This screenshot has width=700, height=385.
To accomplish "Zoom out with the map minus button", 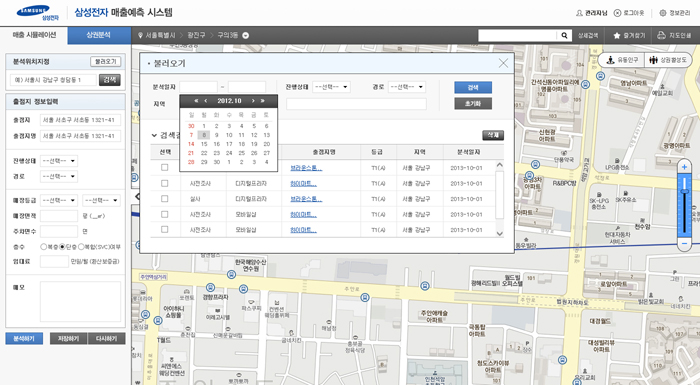I will tap(684, 243).
